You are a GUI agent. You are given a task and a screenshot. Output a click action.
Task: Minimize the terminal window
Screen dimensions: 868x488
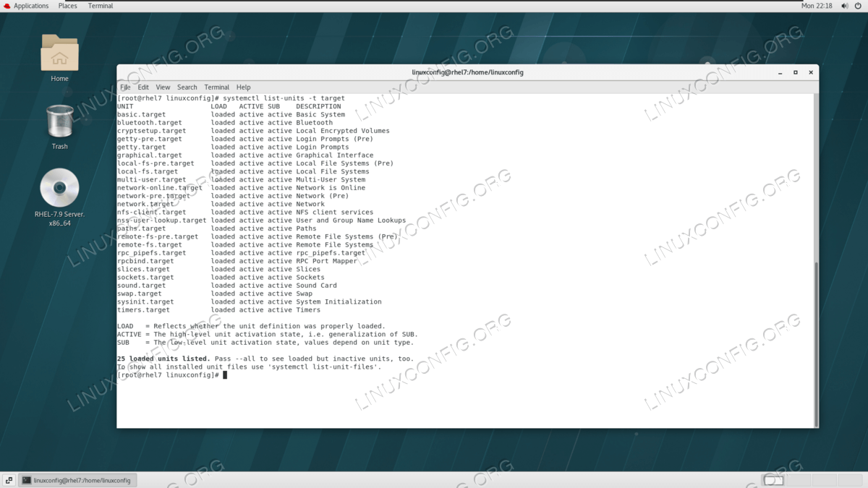coord(780,72)
